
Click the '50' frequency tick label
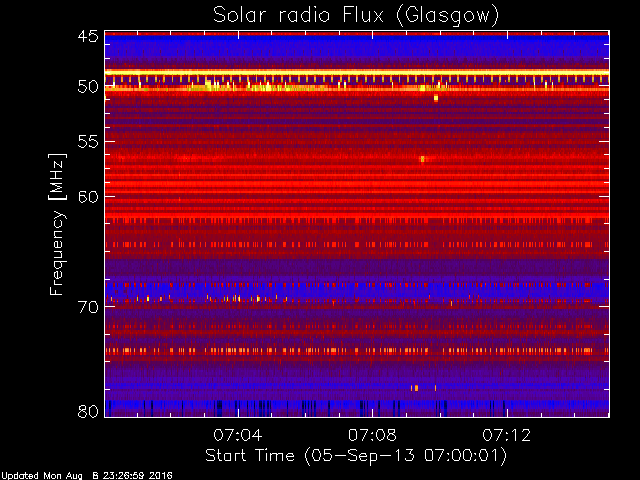pyautogui.click(x=88, y=87)
